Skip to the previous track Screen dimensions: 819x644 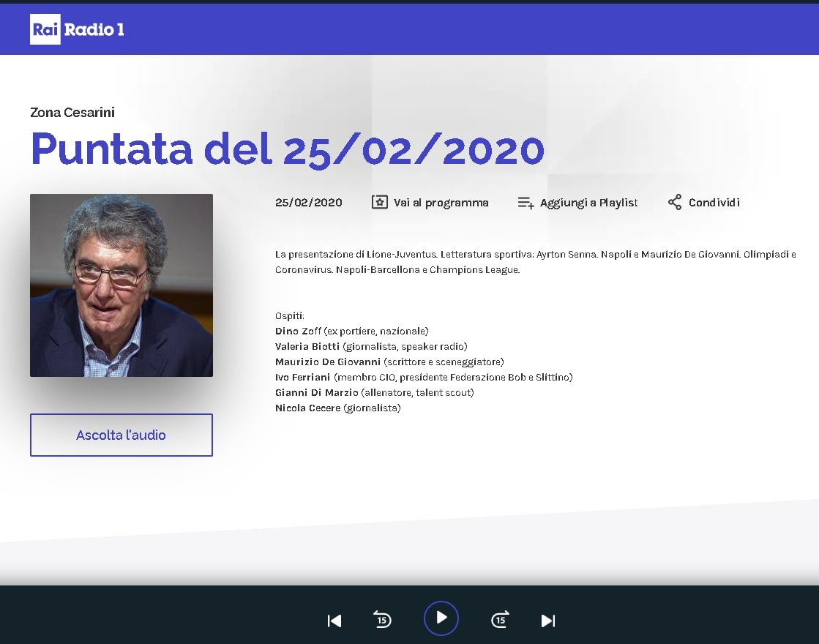(x=334, y=621)
